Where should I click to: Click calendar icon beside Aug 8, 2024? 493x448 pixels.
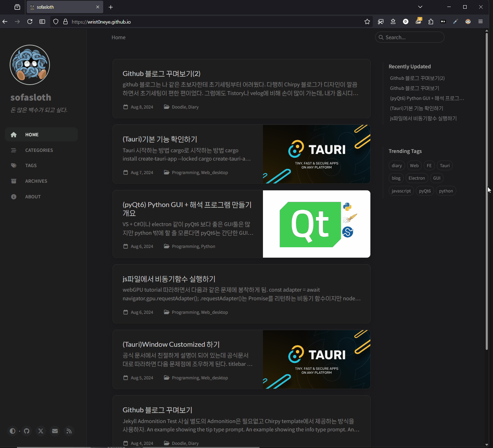pos(126,107)
